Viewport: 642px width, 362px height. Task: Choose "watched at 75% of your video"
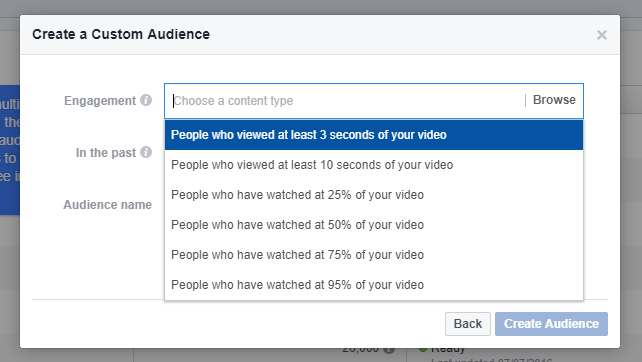[374, 254]
